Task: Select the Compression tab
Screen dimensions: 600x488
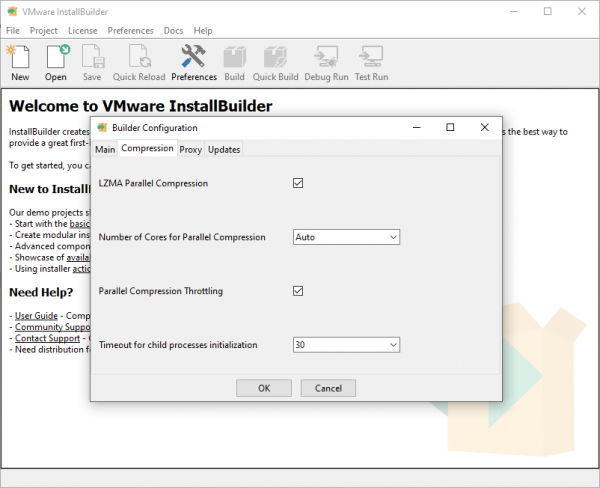Action: pyautogui.click(x=147, y=148)
